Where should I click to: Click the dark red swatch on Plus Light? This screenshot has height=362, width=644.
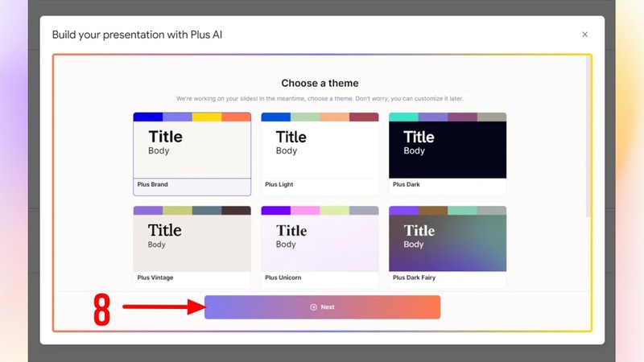[x=364, y=117]
